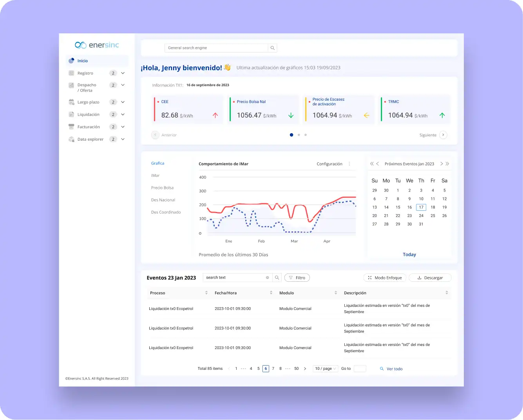Select the Des Nacional view

pyautogui.click(x=163, y=200)
